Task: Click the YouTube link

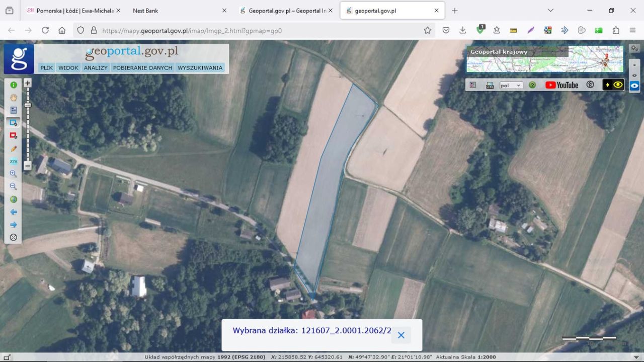Action: click(x=561, y=85)
